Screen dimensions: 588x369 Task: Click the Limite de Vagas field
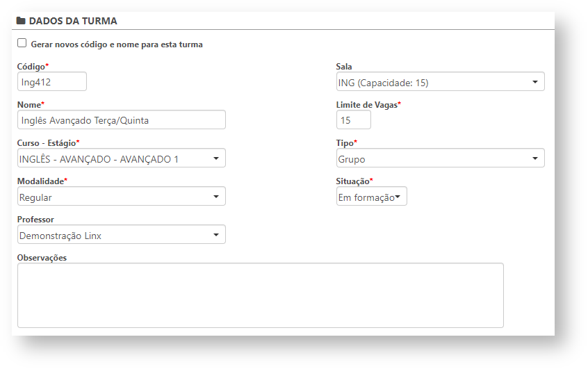pyautogui.click(x=354, y=120)
